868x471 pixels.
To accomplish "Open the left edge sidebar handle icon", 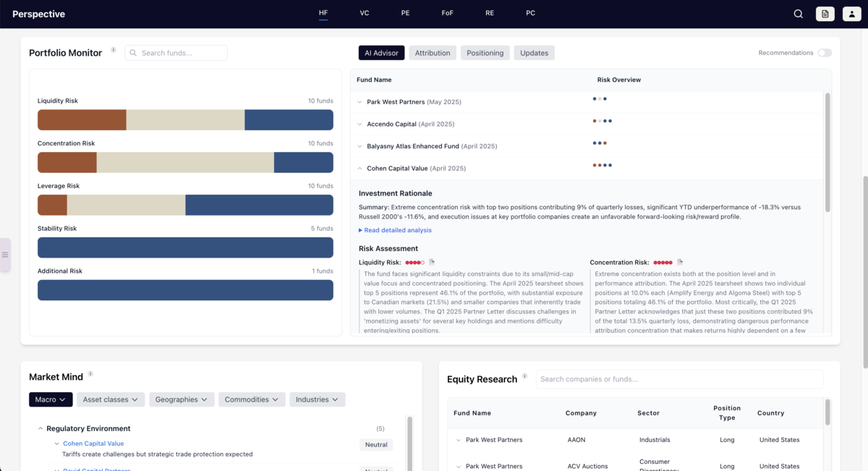I will 5,255.
